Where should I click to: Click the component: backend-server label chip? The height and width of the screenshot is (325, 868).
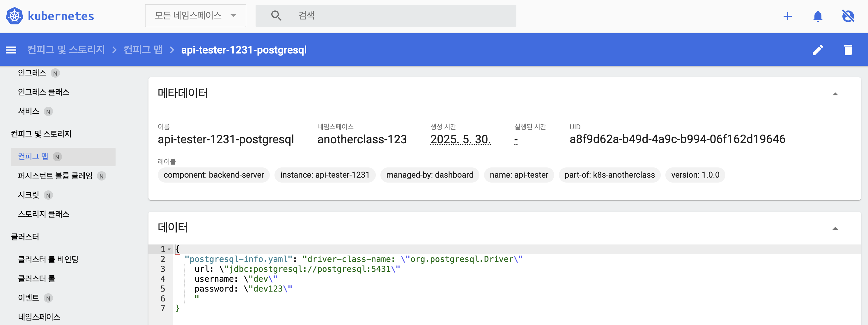[214, 175]
